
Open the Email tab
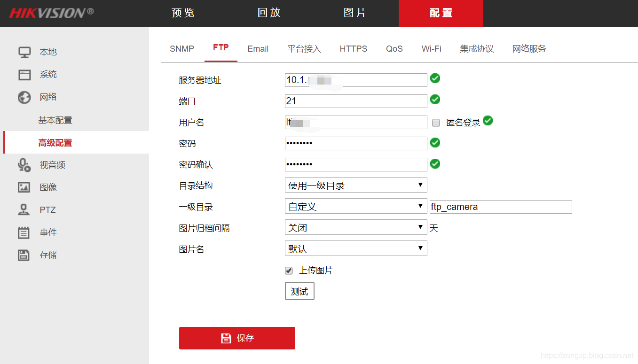pos(258,49)
